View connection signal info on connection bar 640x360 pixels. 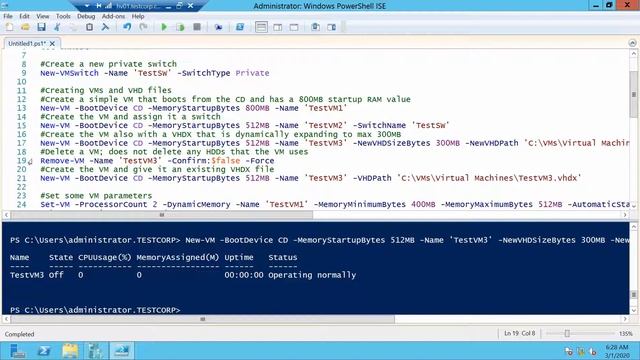click(108, 6)
